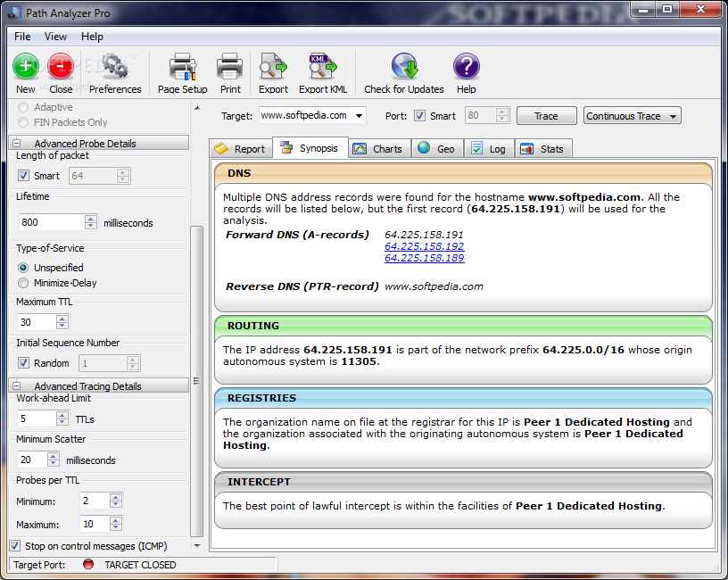Click the DNS section header

tap(463, 173)
